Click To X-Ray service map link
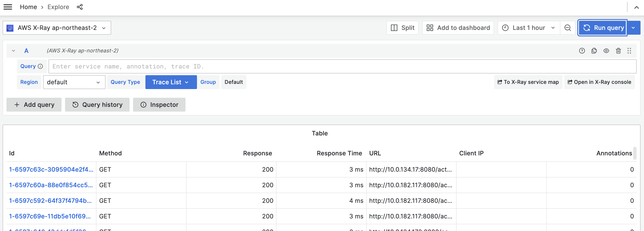Image resolution: width=644 pixels, height=231 pixels. click(528, 82)
